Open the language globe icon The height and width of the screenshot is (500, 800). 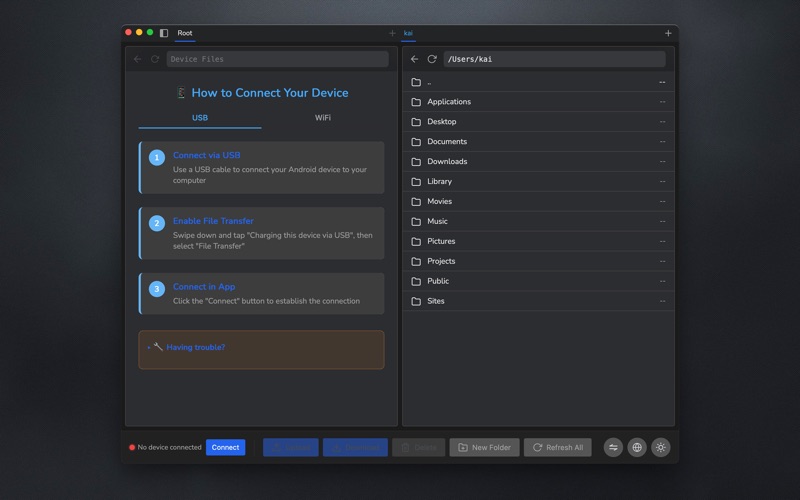point(637,447)
